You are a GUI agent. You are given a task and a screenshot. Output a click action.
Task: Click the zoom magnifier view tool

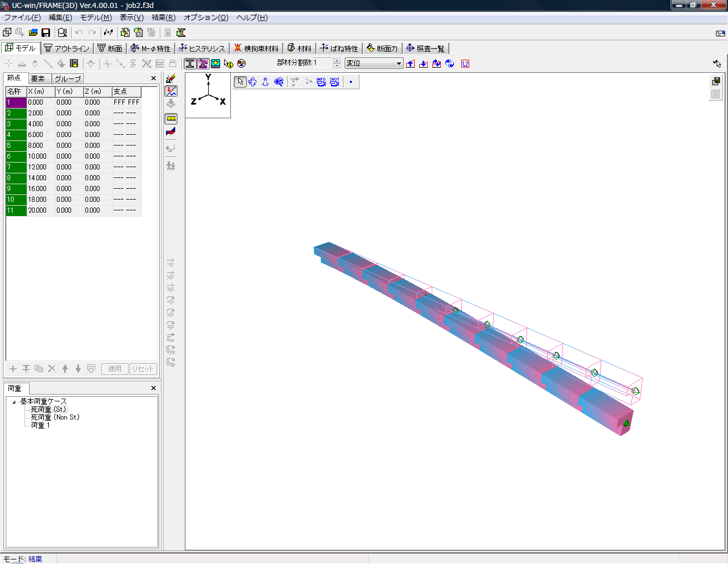(279, 82)
